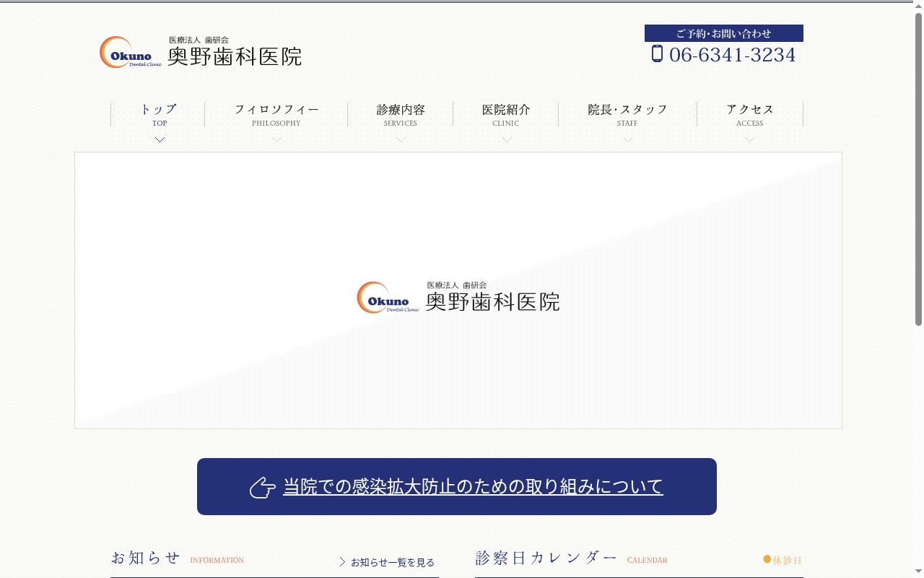Click the orange 休診日 legend dot
Image resolution: width=924 pixels, height=578 pixels.
[767, 559]
